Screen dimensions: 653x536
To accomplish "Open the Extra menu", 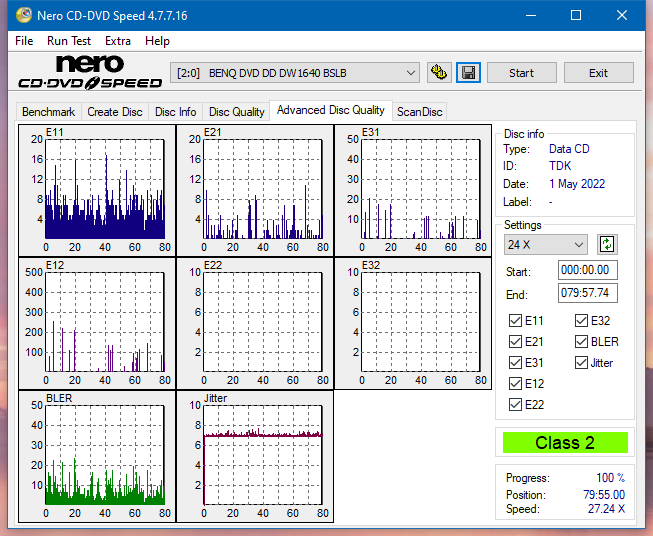I will (118, 41).
